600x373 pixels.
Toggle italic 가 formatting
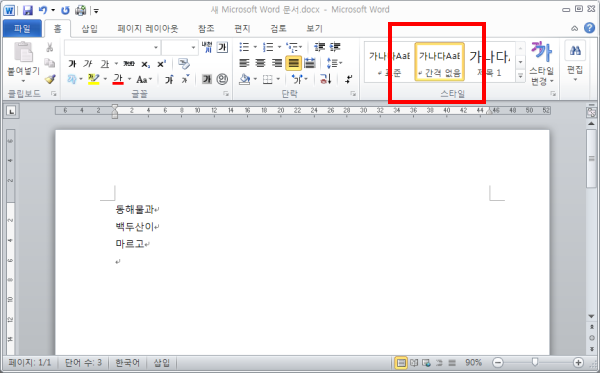88,64
